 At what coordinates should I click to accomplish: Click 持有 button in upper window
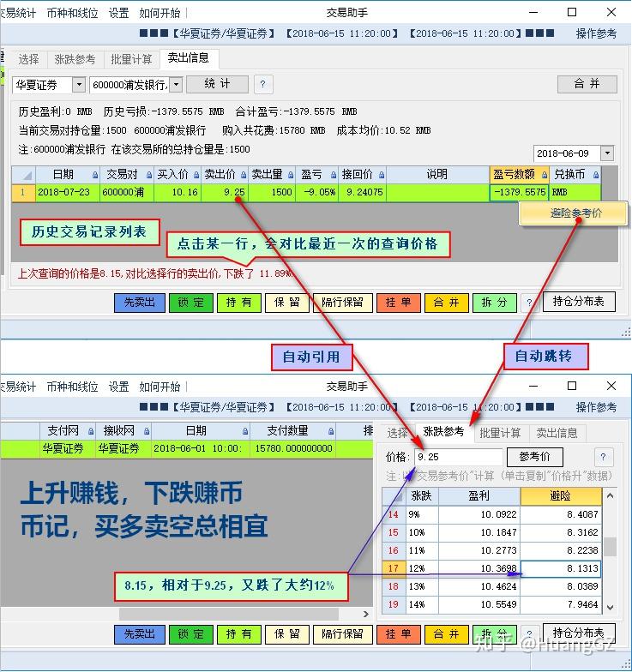click(238, 303)
